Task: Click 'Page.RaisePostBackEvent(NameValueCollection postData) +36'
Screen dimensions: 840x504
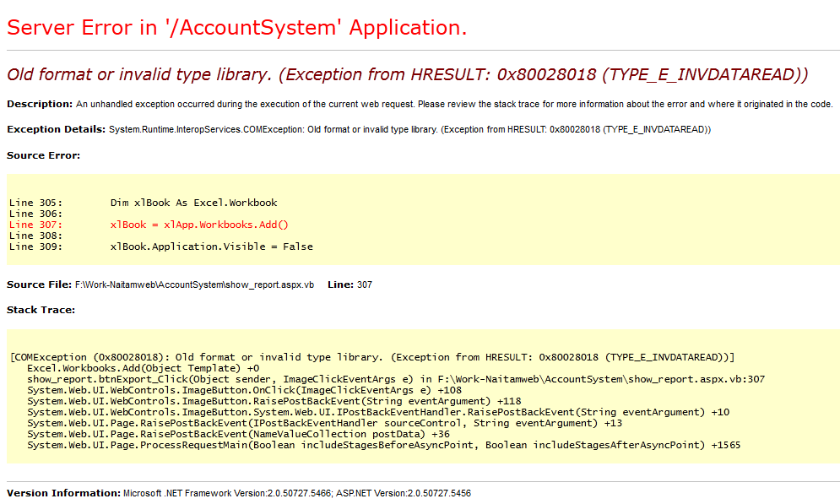Action: tap(238, 434)
